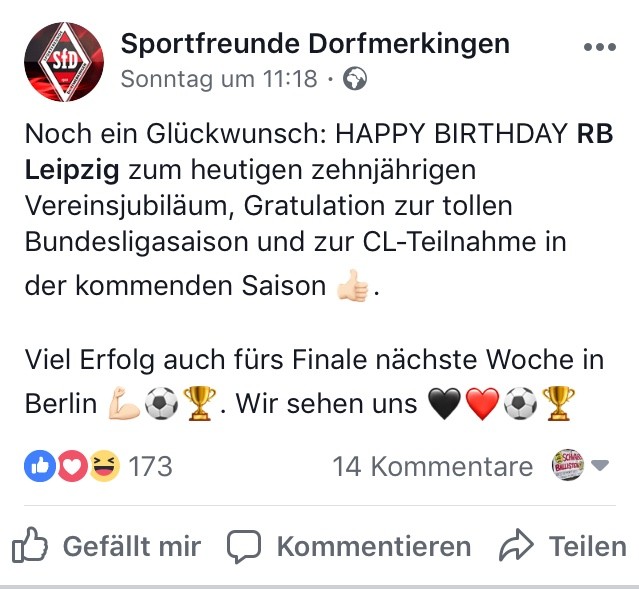
Task: Like the post with Gefällt mir
Action: pos(106,546)
